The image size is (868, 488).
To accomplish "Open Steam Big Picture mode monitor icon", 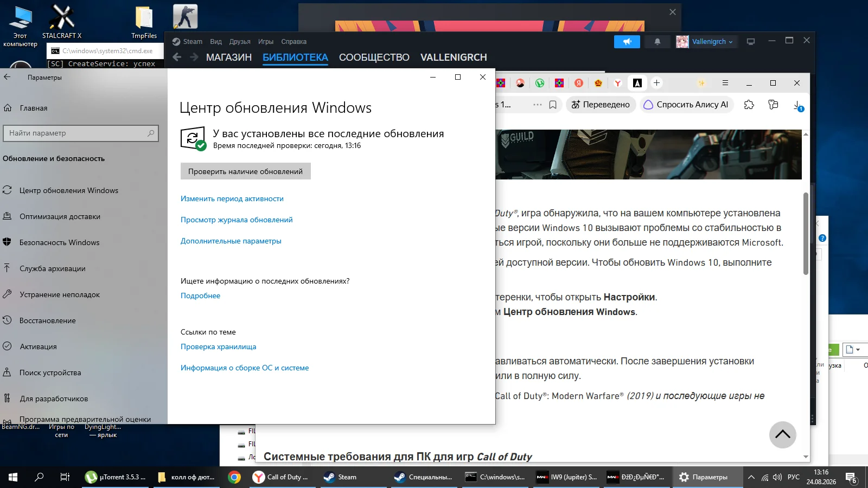I will (x=751, y=42).
